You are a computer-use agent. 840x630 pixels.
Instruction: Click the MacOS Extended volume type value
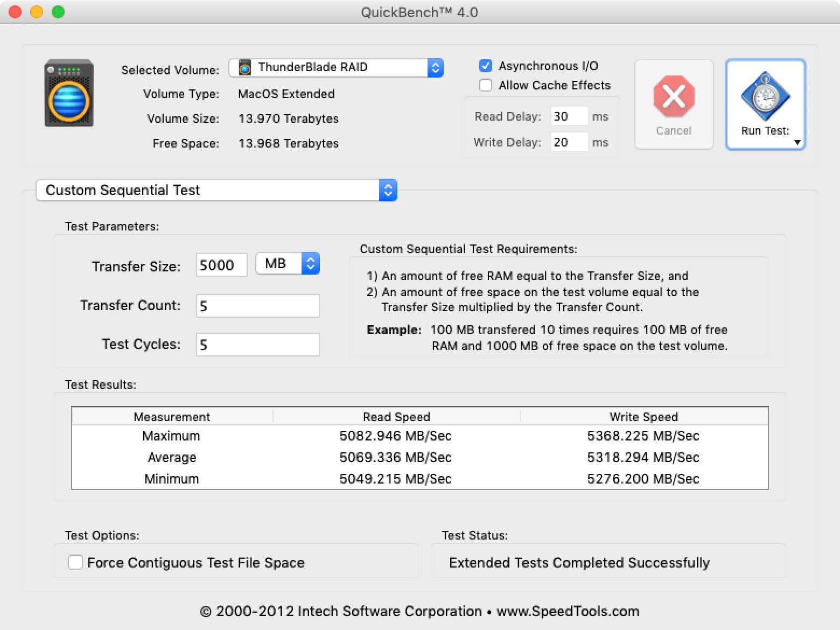(x=286, y=94)
